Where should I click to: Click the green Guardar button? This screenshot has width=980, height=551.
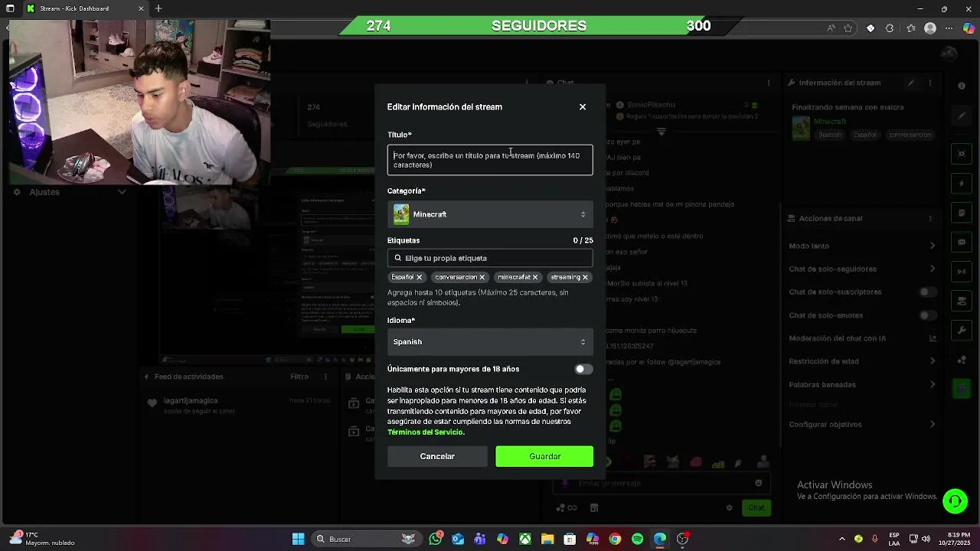(544, 456)
